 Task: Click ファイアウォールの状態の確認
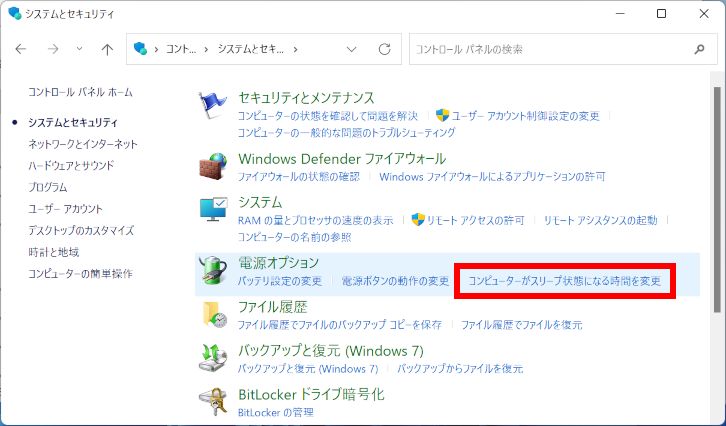click(299, 177)
